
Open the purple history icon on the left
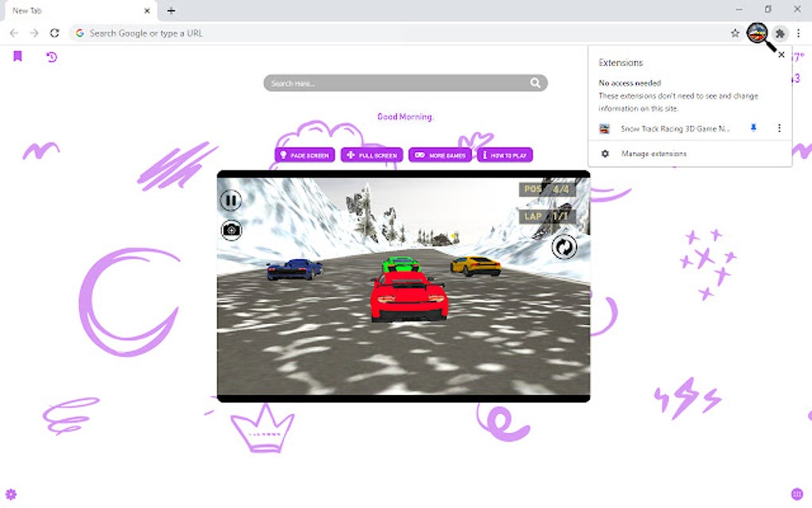click(x=51, y=58)
